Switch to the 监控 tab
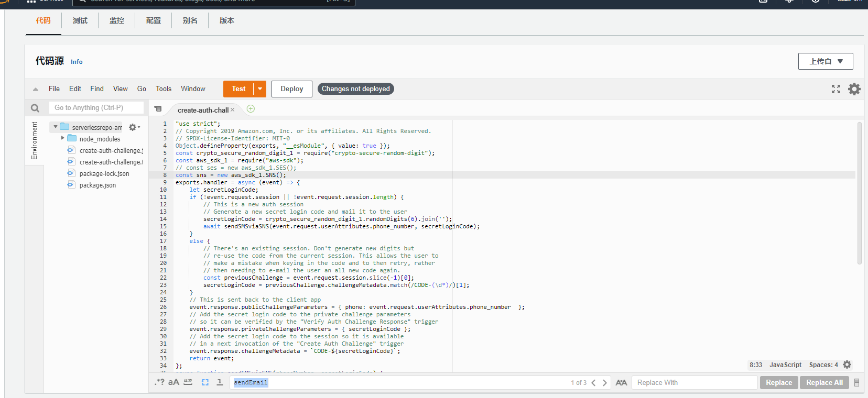 [x=117, y=21]
